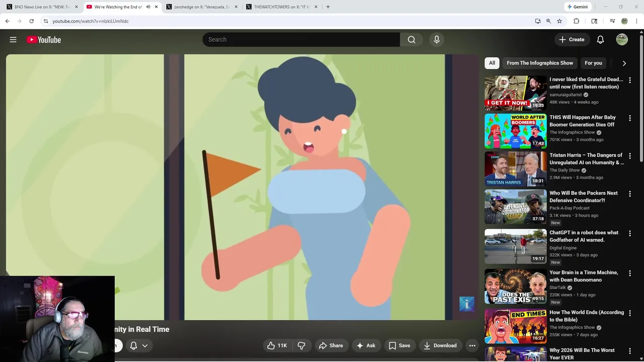This screenshot has width=644, height=362.
Task: Open options for Baby Boomer video
Action: 629,118
